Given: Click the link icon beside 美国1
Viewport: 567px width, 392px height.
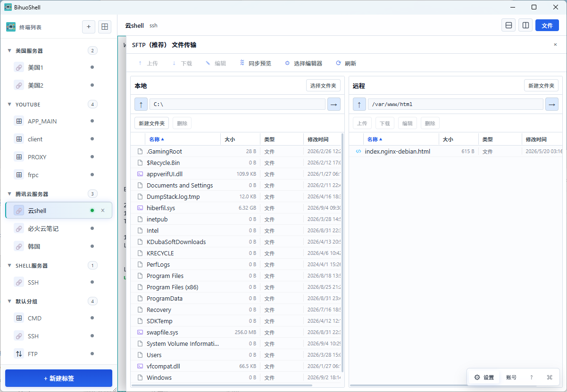Looking at the screenshot, I should (x=19, y=67).
